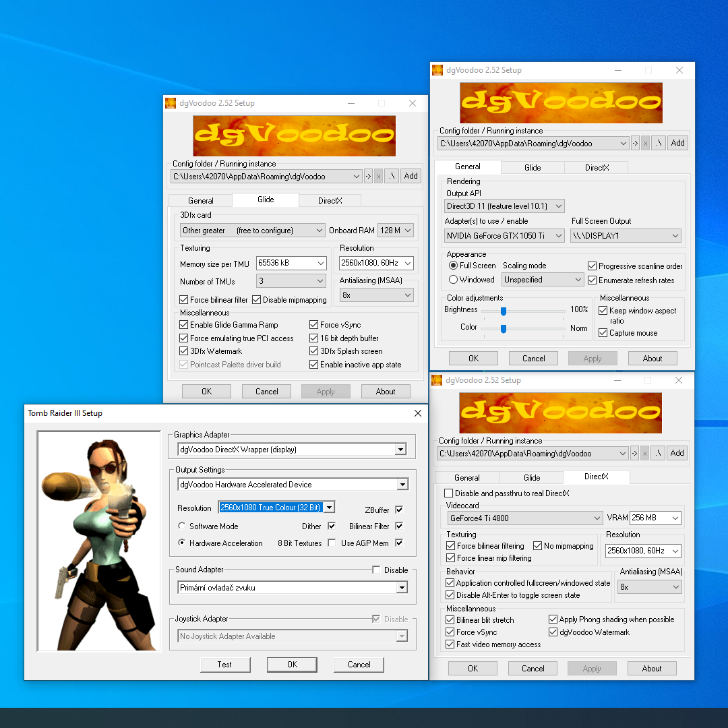Viewport: 728px width, 728px height.
Task: Click the dgVoodoo title icon in General window
Action: (437, 70)
